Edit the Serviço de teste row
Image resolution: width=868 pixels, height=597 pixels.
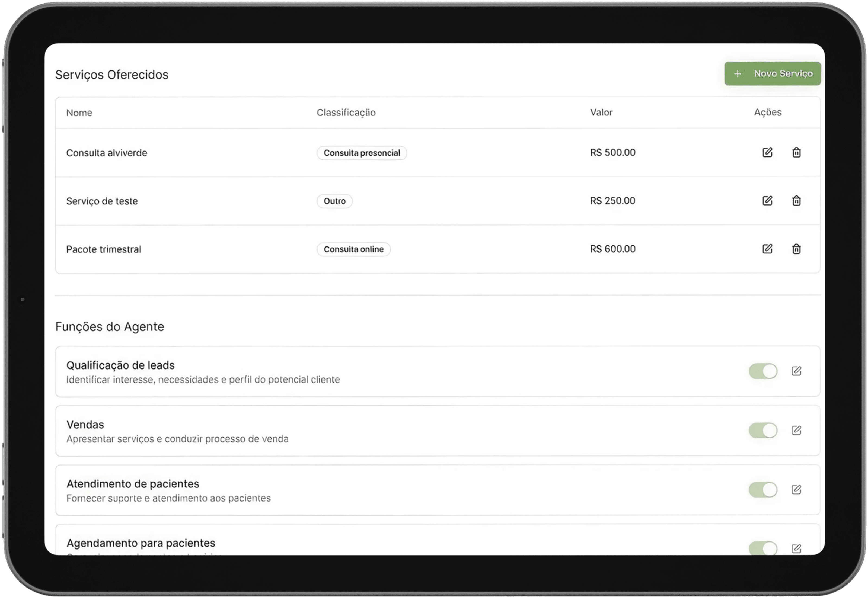(x=767, y=201)
